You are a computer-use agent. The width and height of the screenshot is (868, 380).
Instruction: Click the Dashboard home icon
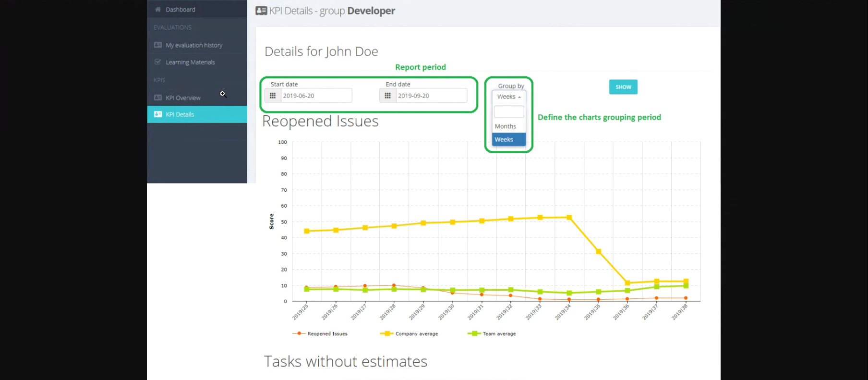(157, 9)
